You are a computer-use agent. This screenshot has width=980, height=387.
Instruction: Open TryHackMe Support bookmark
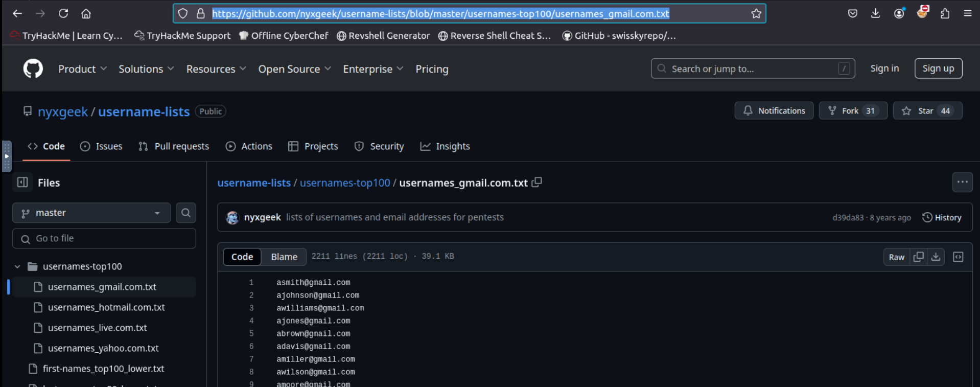(182, 35)
